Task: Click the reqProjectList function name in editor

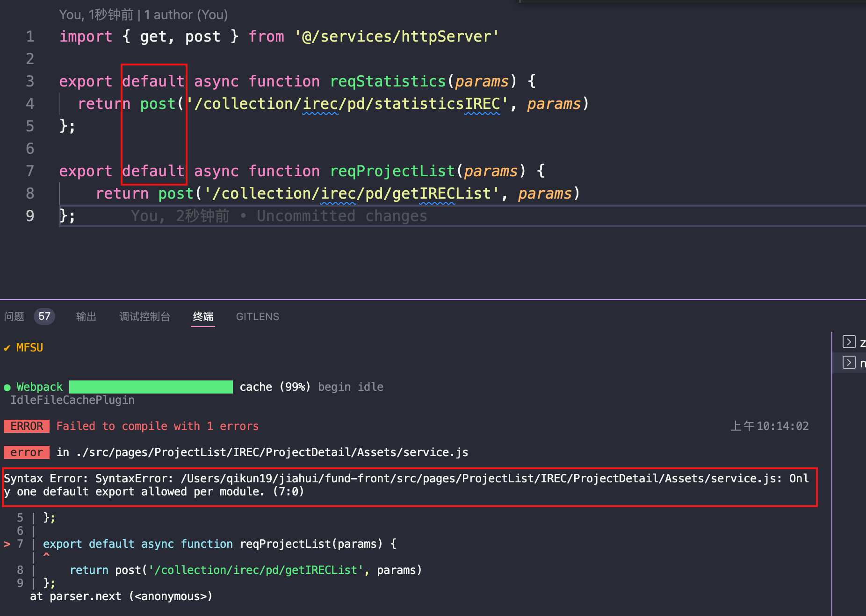Action: [392, 171]
